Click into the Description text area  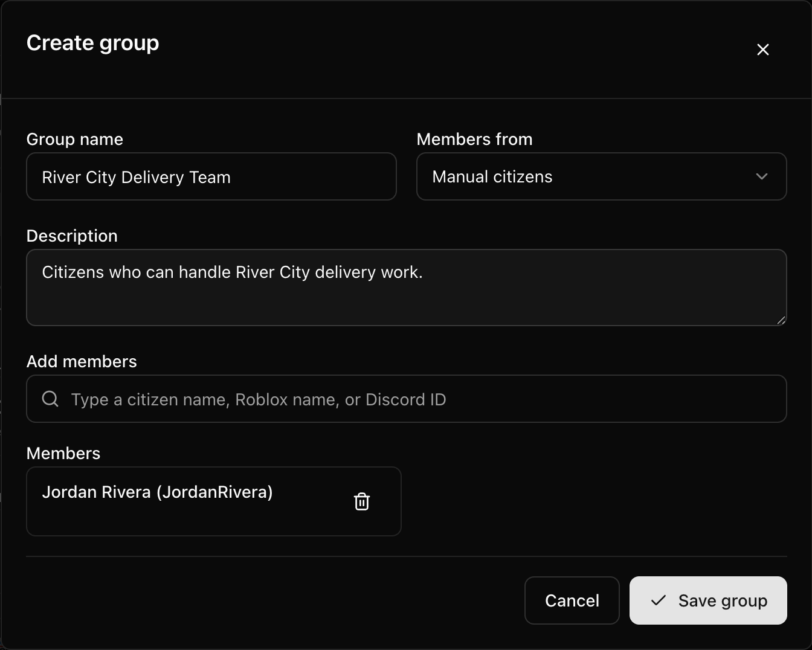(407, 288)
